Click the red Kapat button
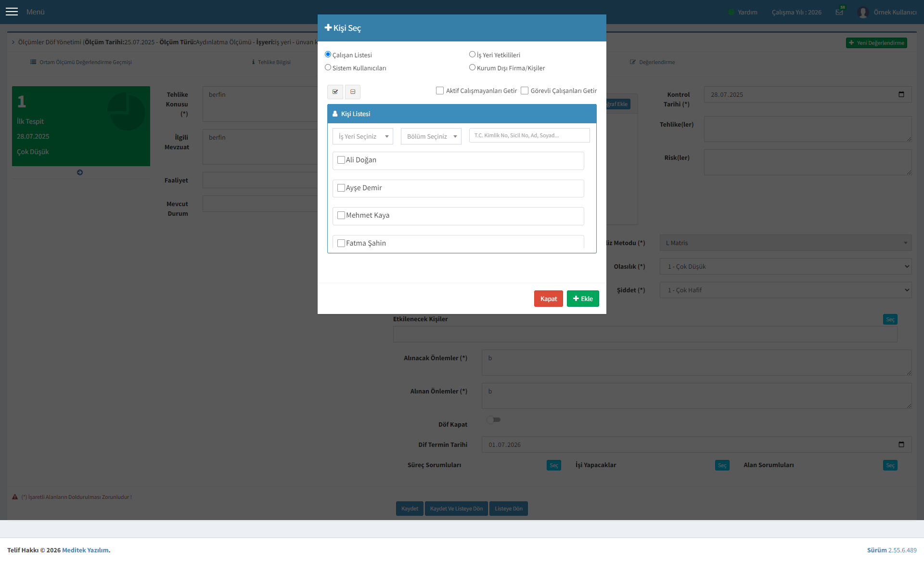This screenshot has height=562, width=924. pyautogui.click(x=549, y=299)
